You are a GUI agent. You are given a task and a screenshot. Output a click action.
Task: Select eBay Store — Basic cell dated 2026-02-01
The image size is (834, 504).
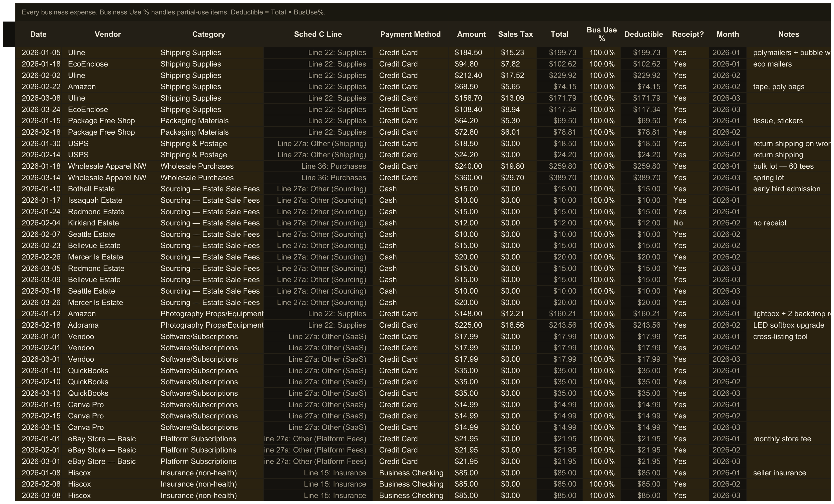click(x=108, y=450)
